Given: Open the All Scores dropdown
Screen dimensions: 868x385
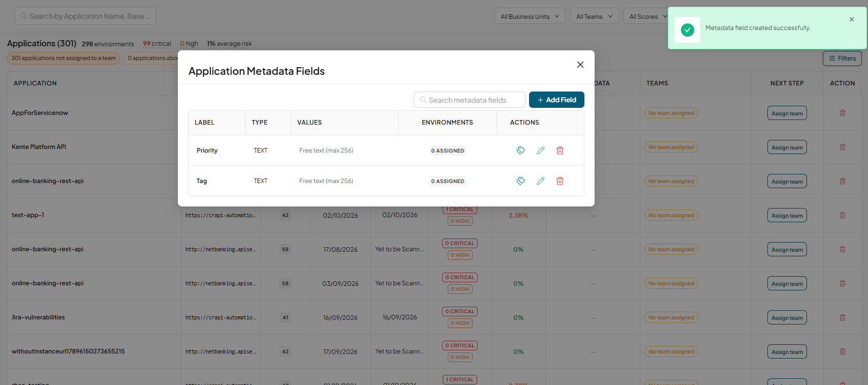Looking at the screenshot, I should point(646,16).
